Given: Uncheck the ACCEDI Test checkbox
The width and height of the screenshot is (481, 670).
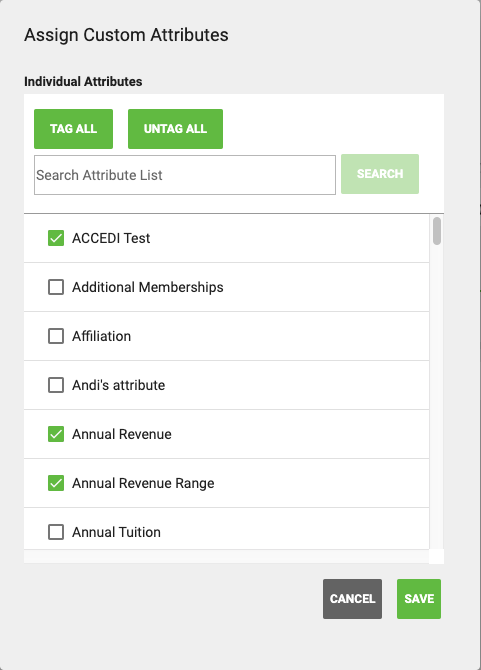Looking at the screenshot, I should coord(56,238).
